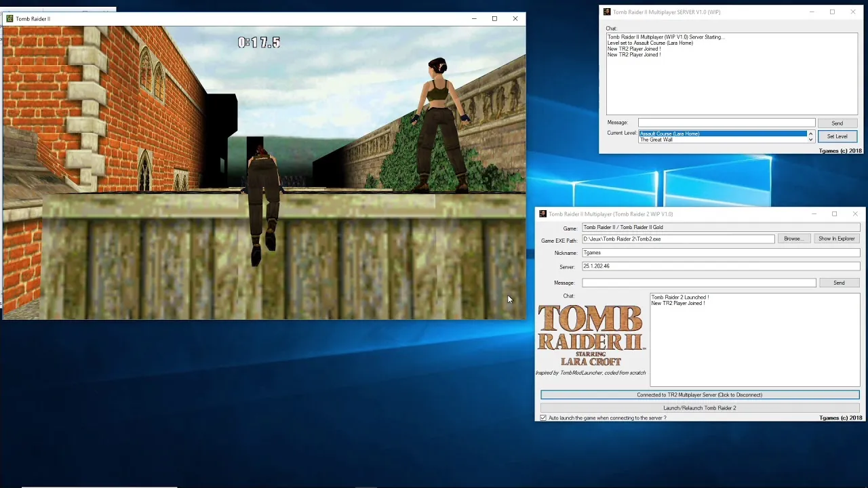Click 'Tomb Raider II Multiplayer (WIP V1.0) Server Starting' line
The width and height of the screenshot is (868, 488).
point(666,37)
